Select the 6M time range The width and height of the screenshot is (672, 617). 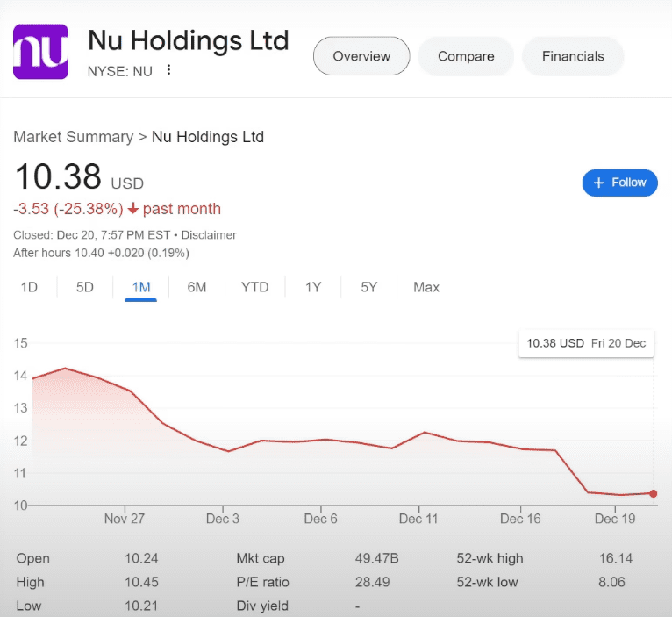pyautogui.click(x=197, y=287)
